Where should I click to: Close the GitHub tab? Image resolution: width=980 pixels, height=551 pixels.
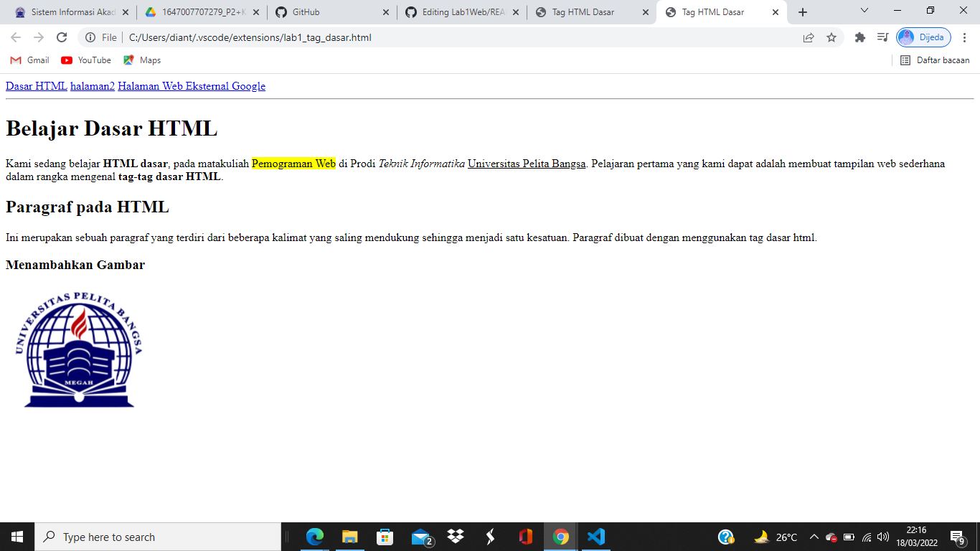tap(386, 12)
